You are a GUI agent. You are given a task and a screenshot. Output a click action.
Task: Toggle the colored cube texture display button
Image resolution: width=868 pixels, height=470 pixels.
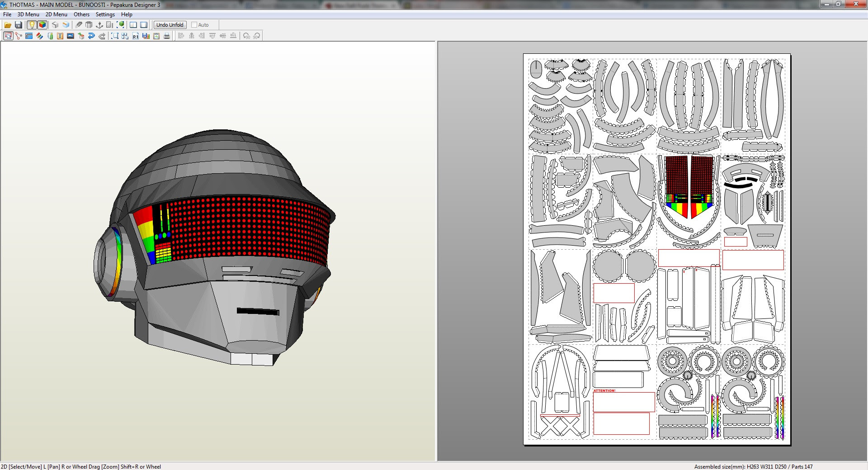click(42, 25)
